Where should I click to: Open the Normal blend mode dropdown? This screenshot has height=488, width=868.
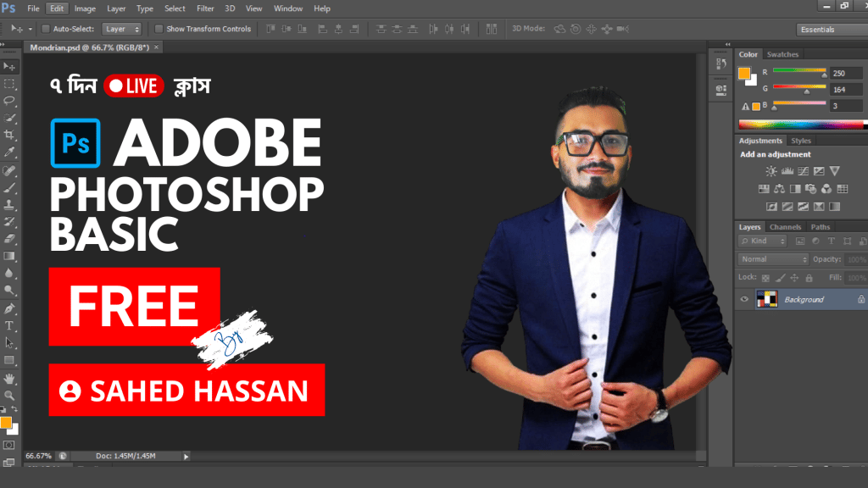pos(773,259)
